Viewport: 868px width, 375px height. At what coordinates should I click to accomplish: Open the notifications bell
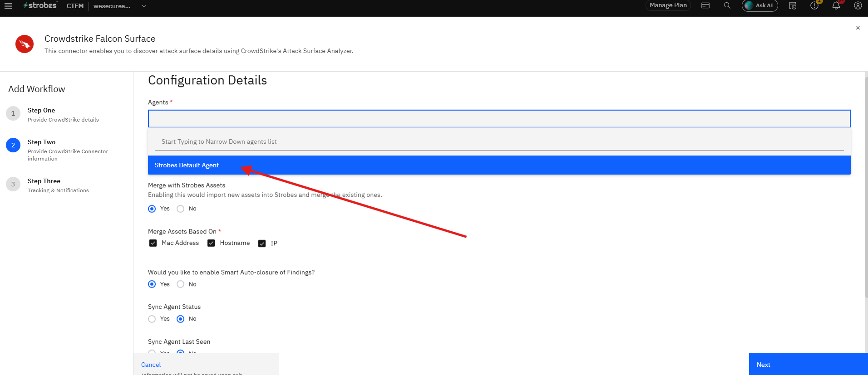836,5
